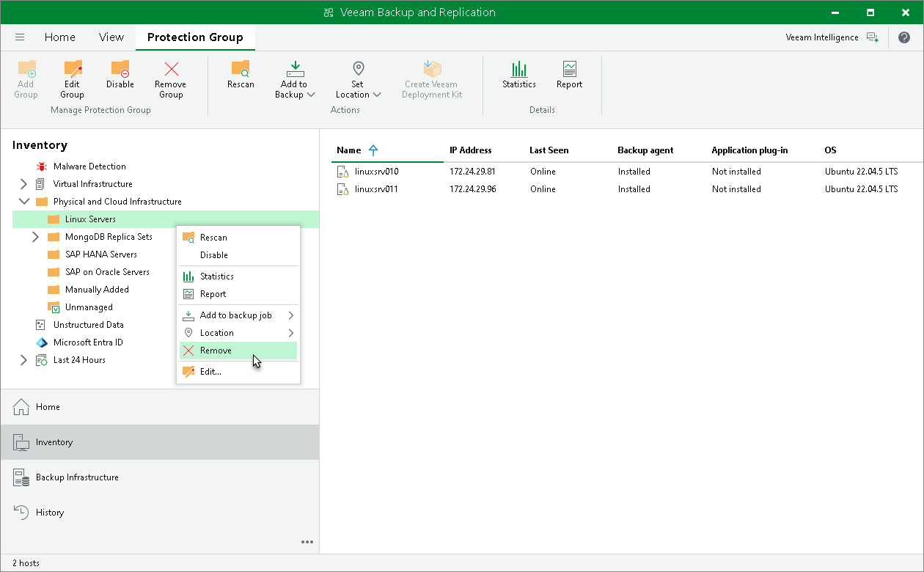Select the SAP HANA Servers folder
The width and height of the screenshot is (924, 572).
pos(100,254)
